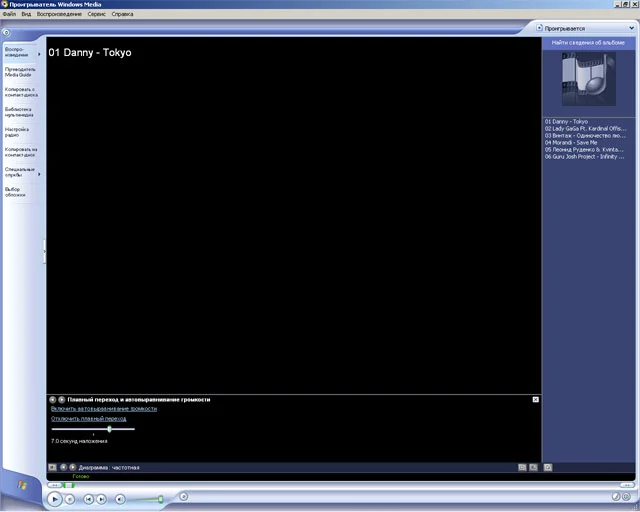Click the album art thumbnail
The height and width of the screenshot is (512, 640).
coord(589,79)
